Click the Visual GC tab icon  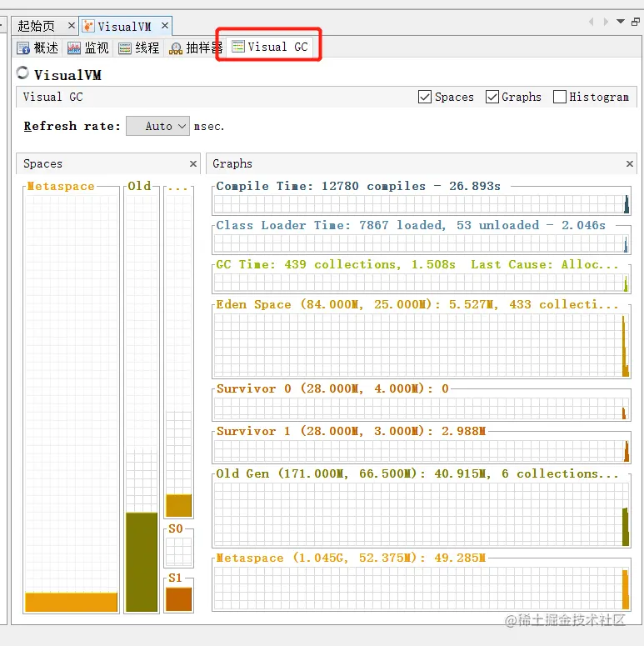[238, 46]
